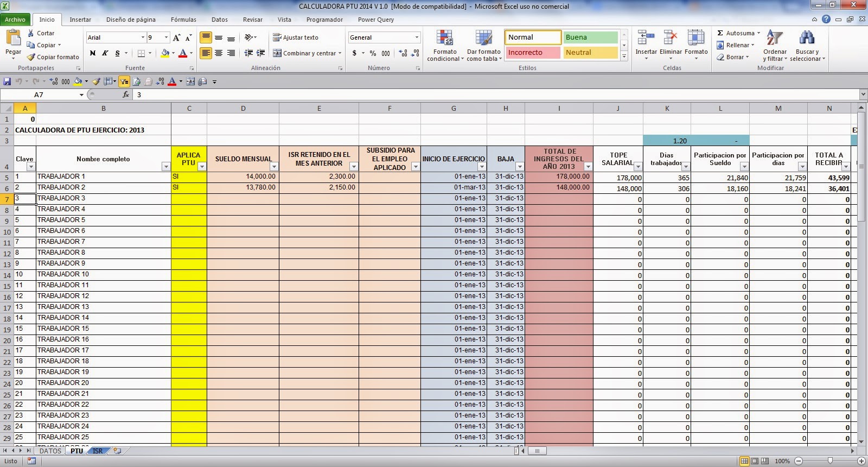This screenshot has width=868, height=467.
Task: Toggle the filter button in Quick Access
Action: point(124,81)
